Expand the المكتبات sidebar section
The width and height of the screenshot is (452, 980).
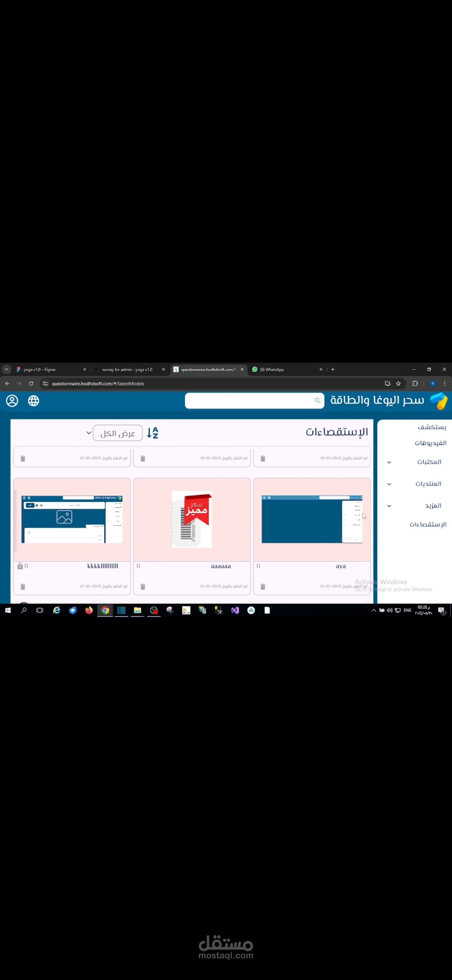(x=389, y=462)
